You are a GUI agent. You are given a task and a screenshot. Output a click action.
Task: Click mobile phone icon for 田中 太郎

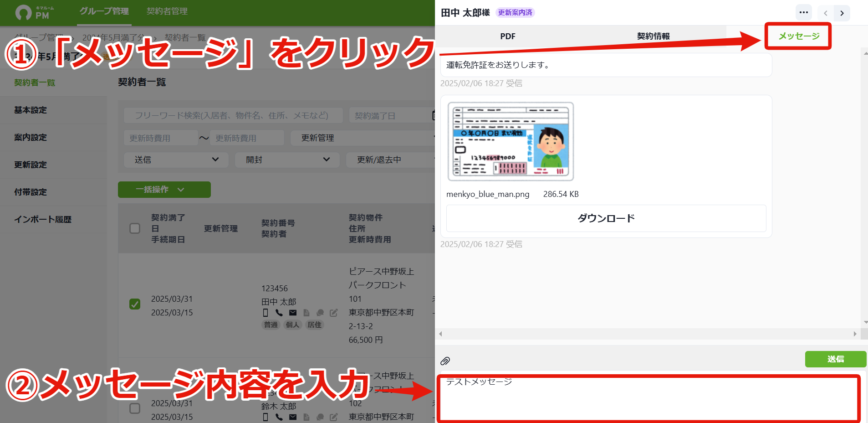tap(266, 313)
